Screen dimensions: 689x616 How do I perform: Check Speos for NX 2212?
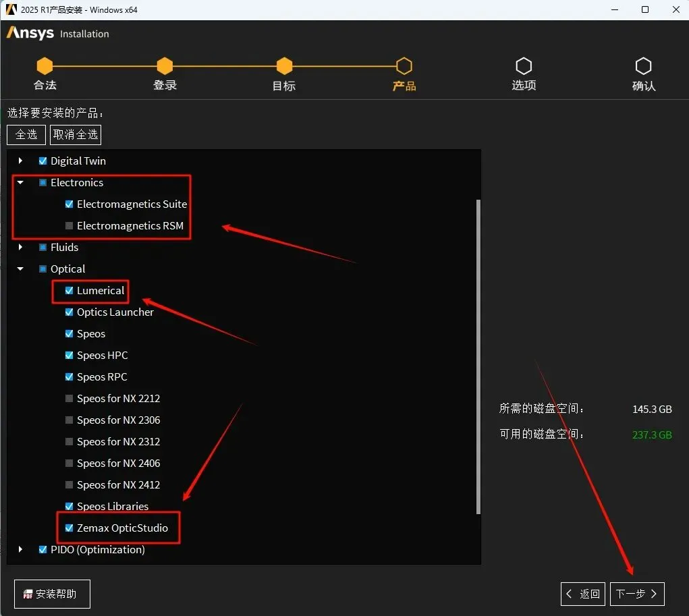[69, 398]
